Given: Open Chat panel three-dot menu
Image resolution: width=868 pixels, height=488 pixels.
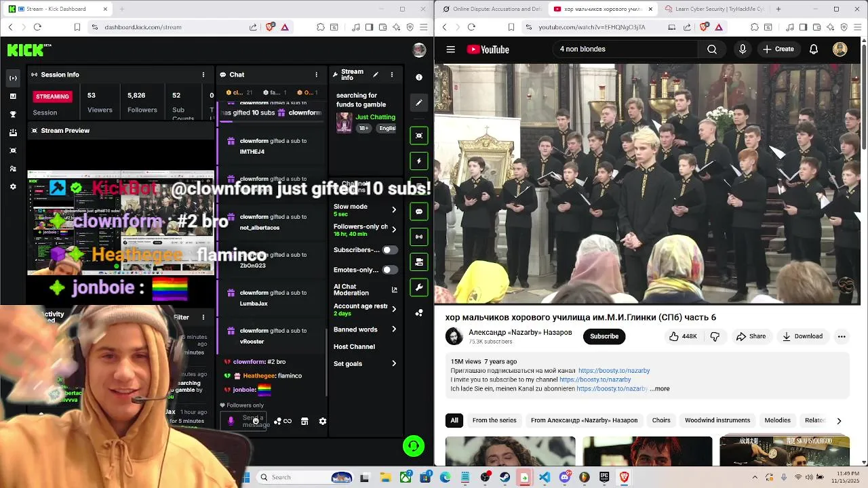Looking at the screenshot, I should [x=316, y=75].
